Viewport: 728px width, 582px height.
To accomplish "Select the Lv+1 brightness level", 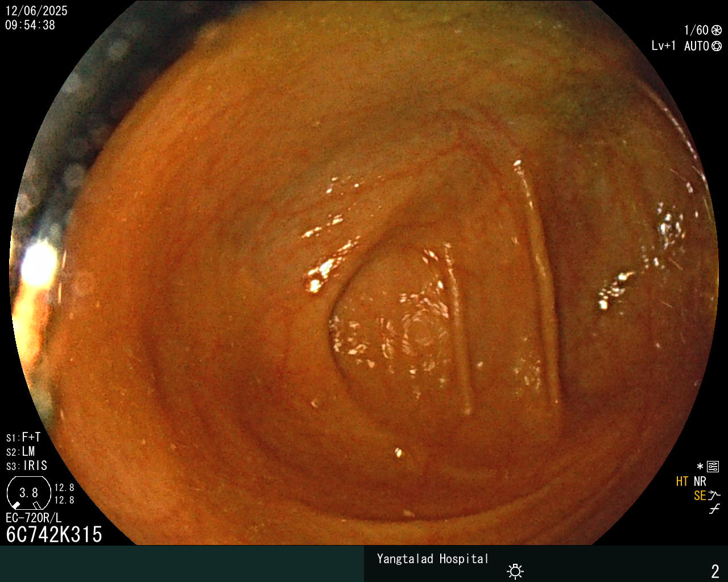I will [x=664, y=46].
